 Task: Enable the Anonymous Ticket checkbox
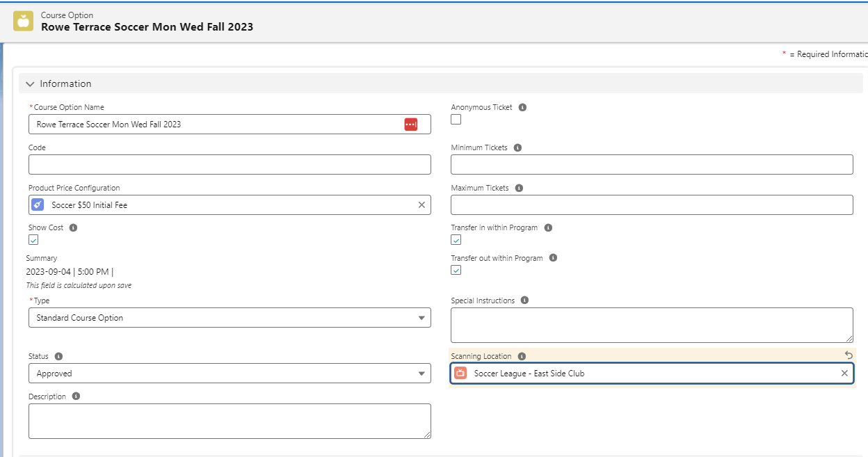coord(456,120)
